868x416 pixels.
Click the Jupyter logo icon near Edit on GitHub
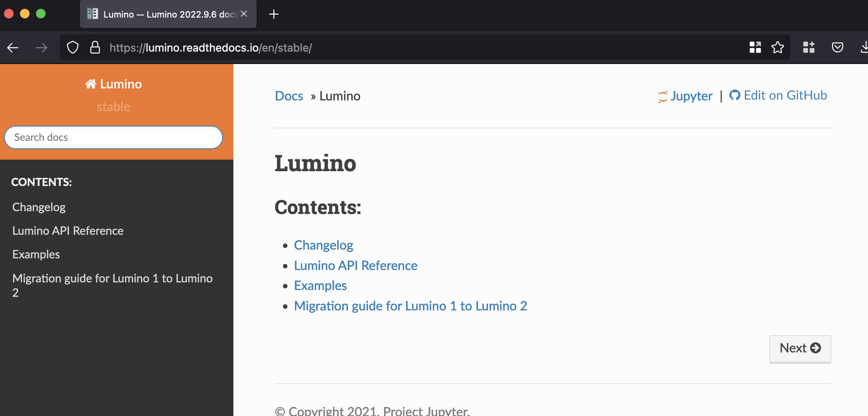663,96
